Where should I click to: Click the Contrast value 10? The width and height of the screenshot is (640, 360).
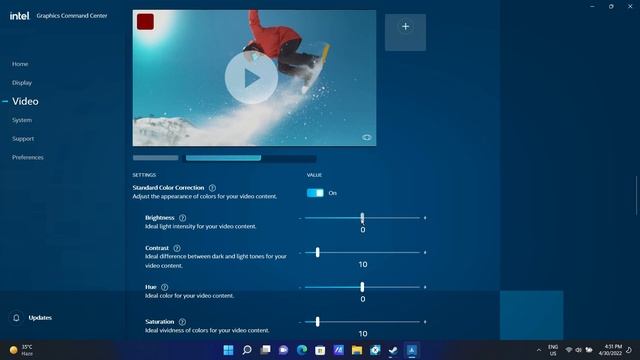point(363,264)
